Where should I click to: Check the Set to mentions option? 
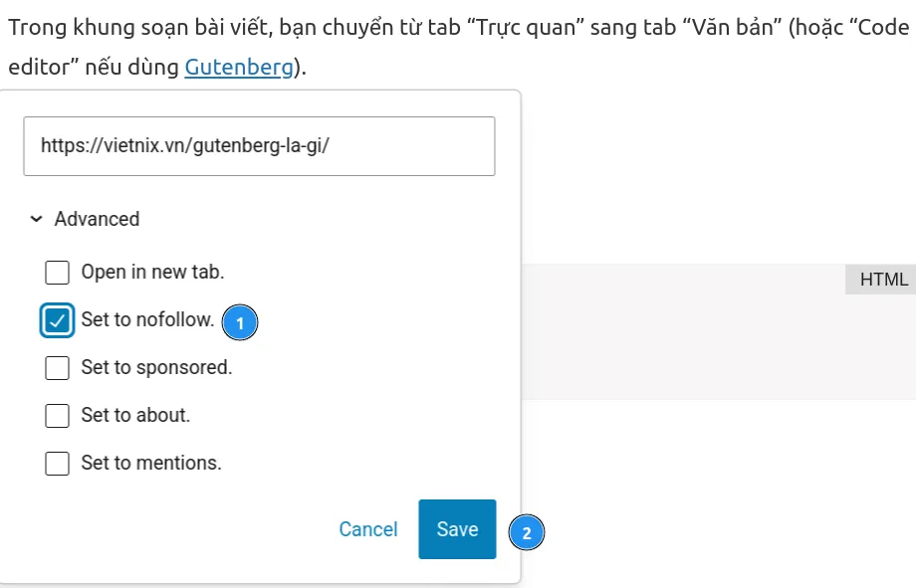pyautogui.click(x=57, y=463)
